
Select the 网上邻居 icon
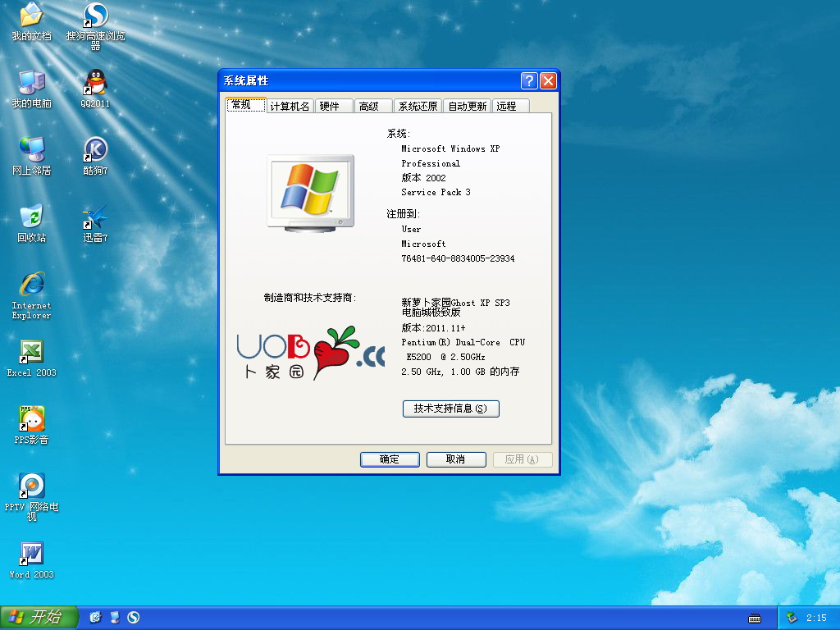[x=32, y=157]
